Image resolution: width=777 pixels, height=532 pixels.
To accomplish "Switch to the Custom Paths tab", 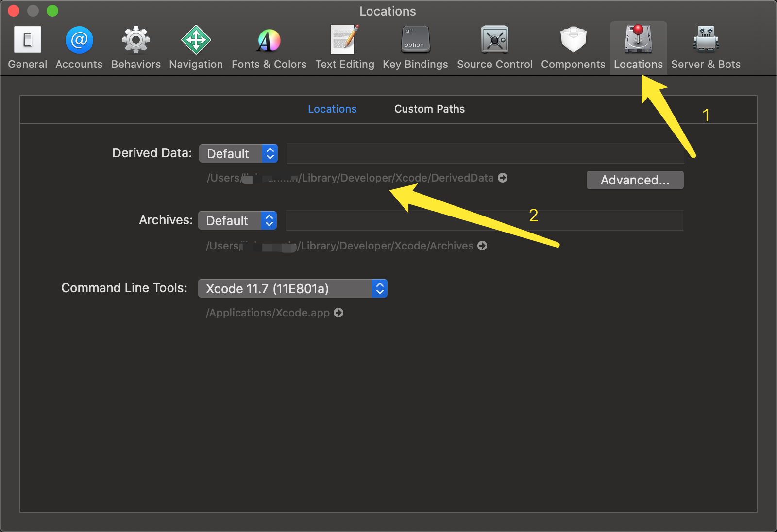I will tap(429, 109).
